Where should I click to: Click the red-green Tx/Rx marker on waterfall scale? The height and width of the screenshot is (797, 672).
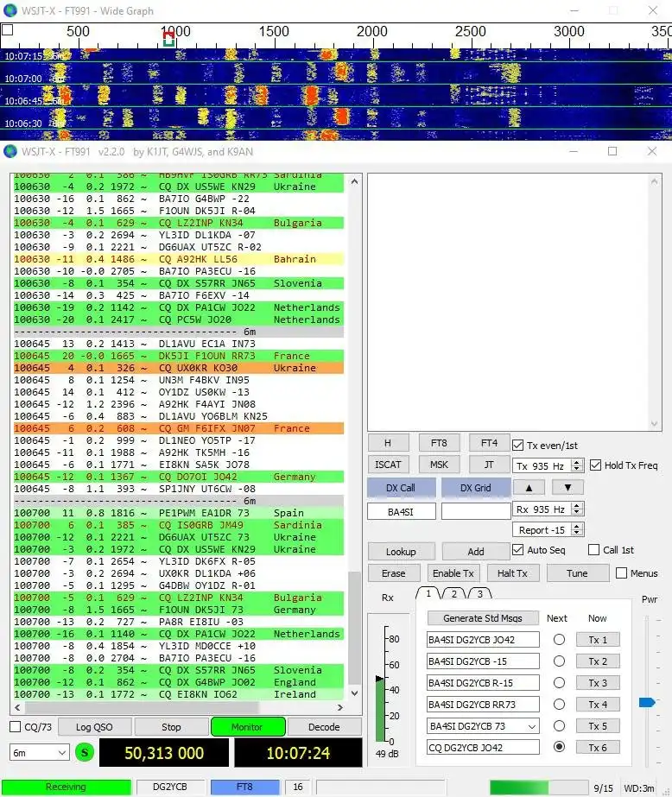coord(168,39)
